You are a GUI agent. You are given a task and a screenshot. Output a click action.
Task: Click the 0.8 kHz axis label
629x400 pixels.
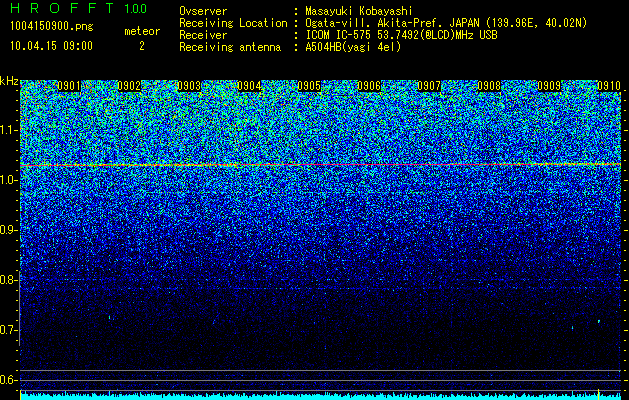point(9,280)
